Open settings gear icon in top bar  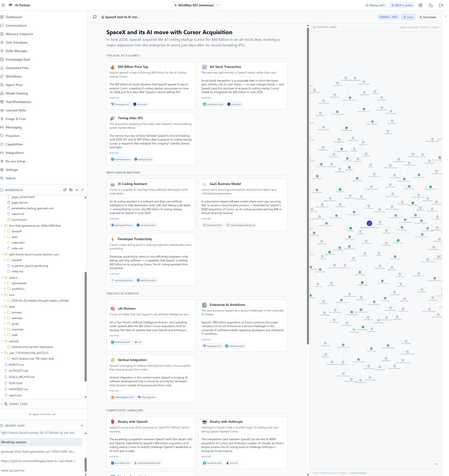[420, 5]
